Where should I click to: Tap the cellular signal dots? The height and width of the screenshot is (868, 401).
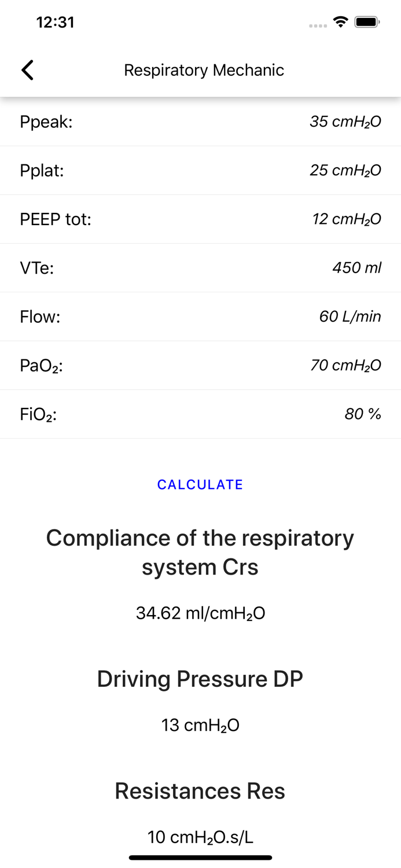[317, 25]
